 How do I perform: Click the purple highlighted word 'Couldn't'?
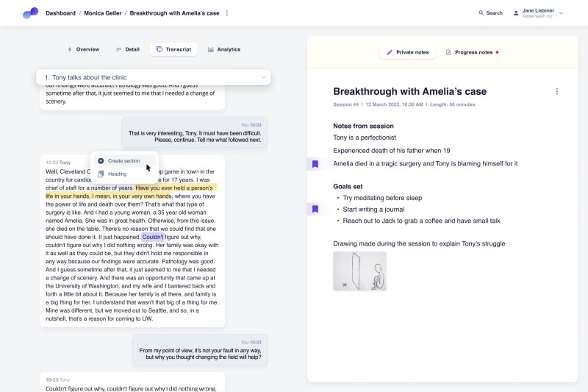coord(153,237)
